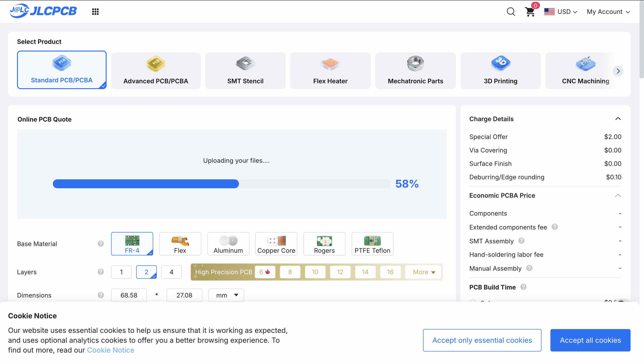Image resolution: width=644 pixels, height=364 pixels.
Task: Select the Aluminum base material option
Action: click(x=228, y=244)
